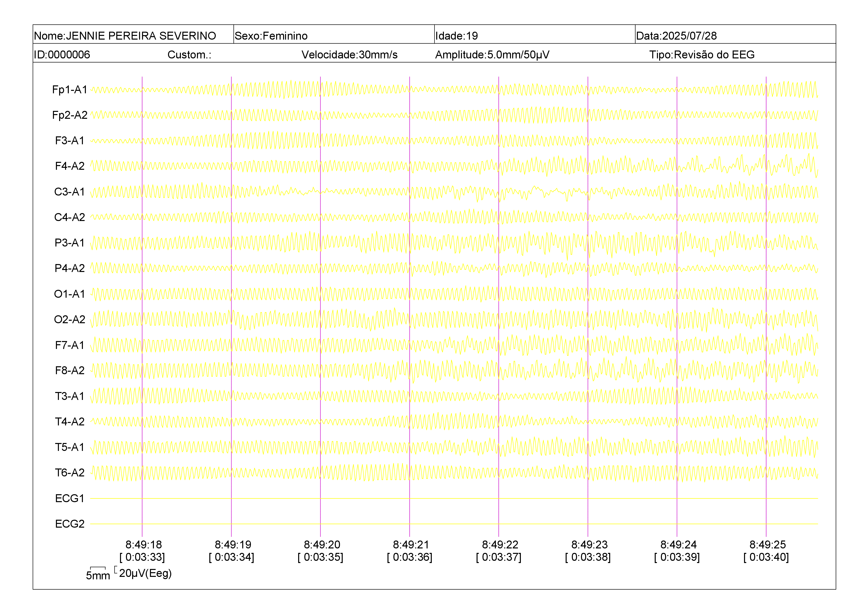The width and height of the screenshot is (868, 614).
Task: Select the P3-A1 channel label
Action: click(x=70, y=243)
